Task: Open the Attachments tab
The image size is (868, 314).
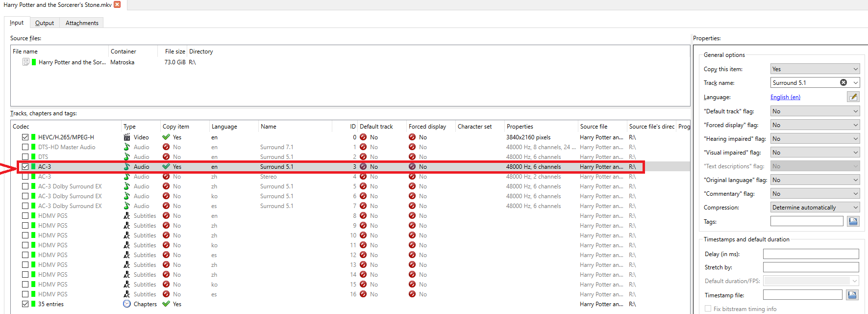Action: [x=82, y=23]
